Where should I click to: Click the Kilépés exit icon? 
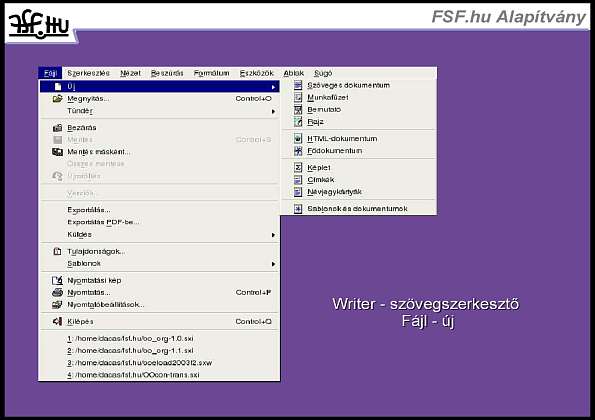coord(57,321)
